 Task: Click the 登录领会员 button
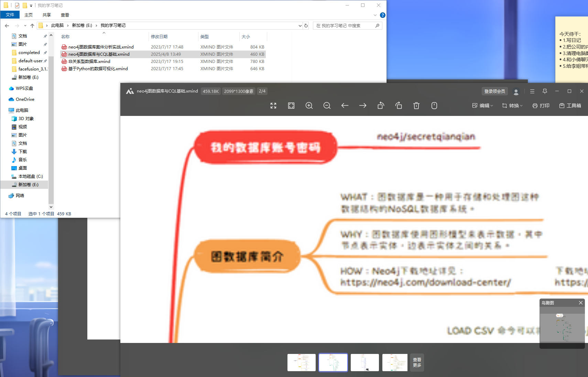[495, 91]
